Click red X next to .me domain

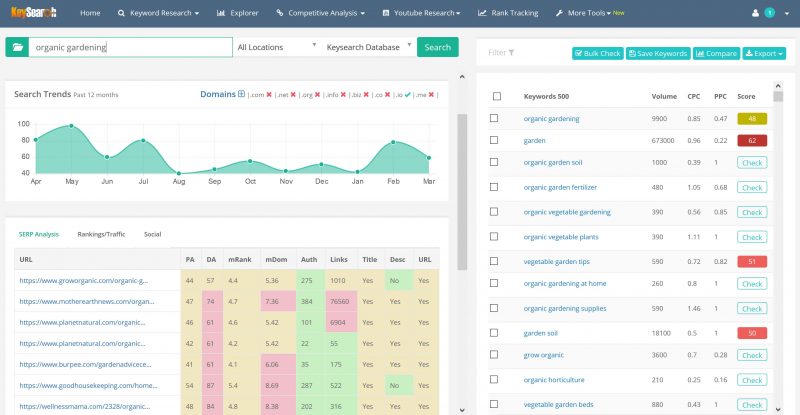[431, 94]
